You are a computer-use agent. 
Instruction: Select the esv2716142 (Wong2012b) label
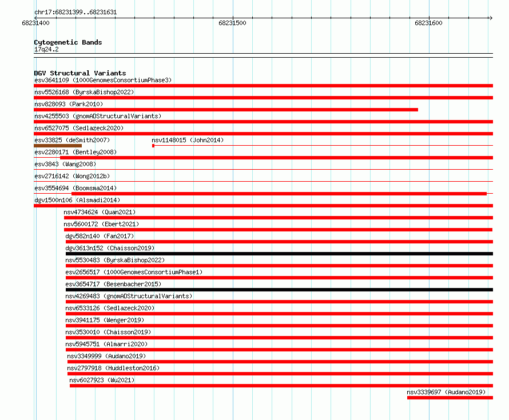pyautogui.click(x=72, y=176)
